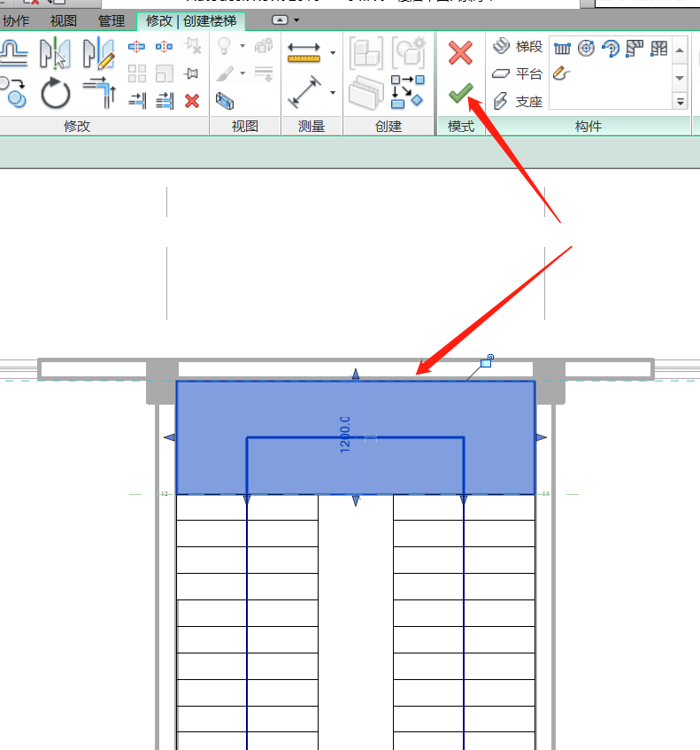
Task: Expand the Aligned Dimension dropdown arrow
Action: tap(333, 92)
